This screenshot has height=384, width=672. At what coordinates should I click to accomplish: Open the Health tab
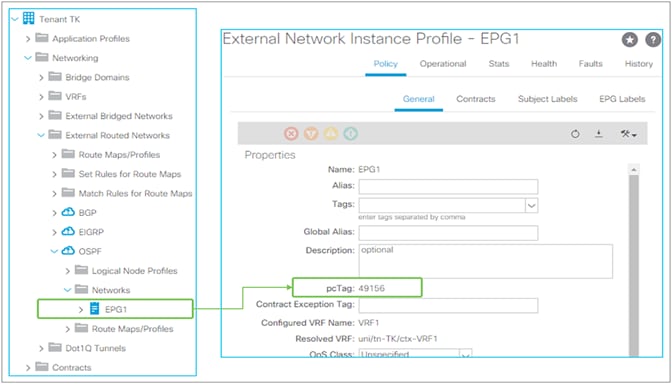(x=544, y=64)
